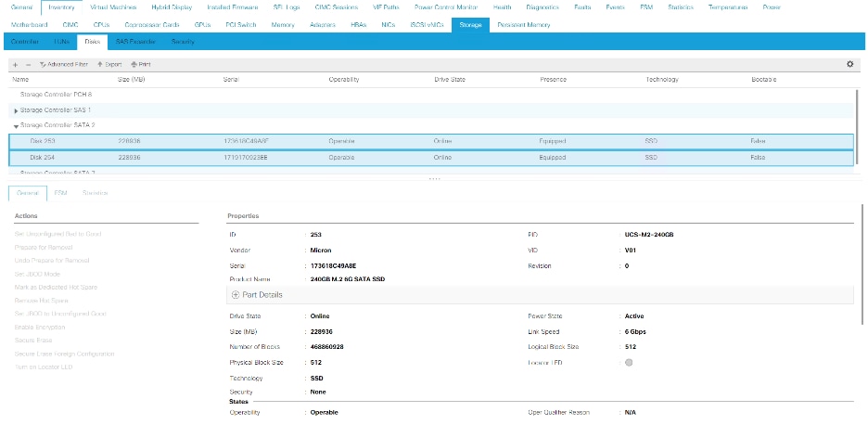Open Coprocessor Cards tab
Screen dimensions: 868x425
tap(152, 25)
